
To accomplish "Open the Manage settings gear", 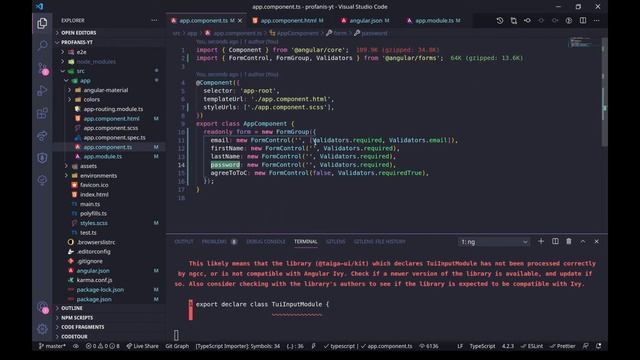I will 42,329.
